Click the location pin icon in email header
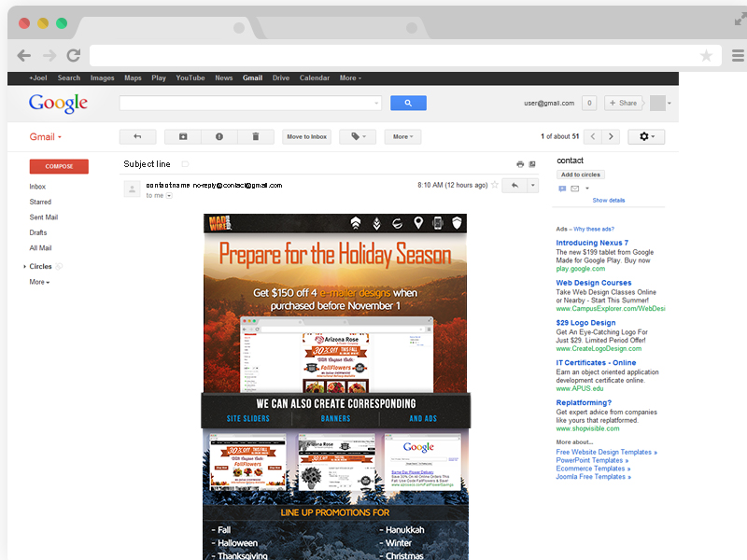The image size is (747, 560). tap(417, 223)
